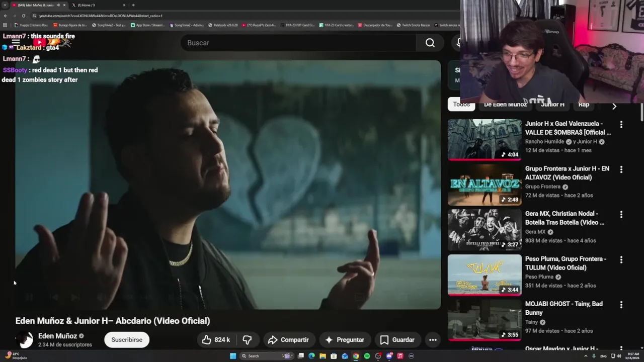
Task: Open the pink music app on taskbar
Action: click(x=400, y=356)
